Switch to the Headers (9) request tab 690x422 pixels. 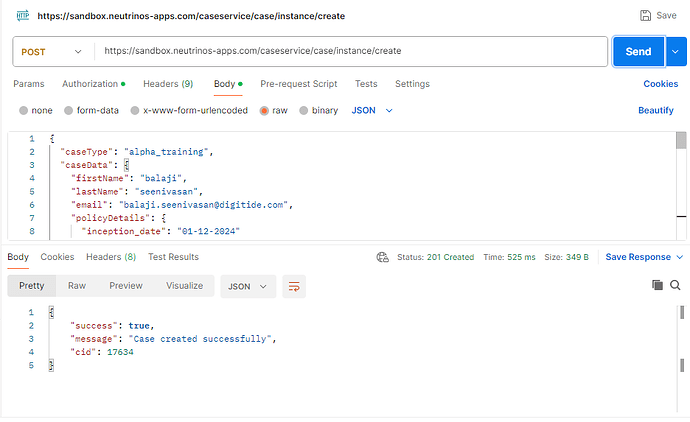point(168,84)
